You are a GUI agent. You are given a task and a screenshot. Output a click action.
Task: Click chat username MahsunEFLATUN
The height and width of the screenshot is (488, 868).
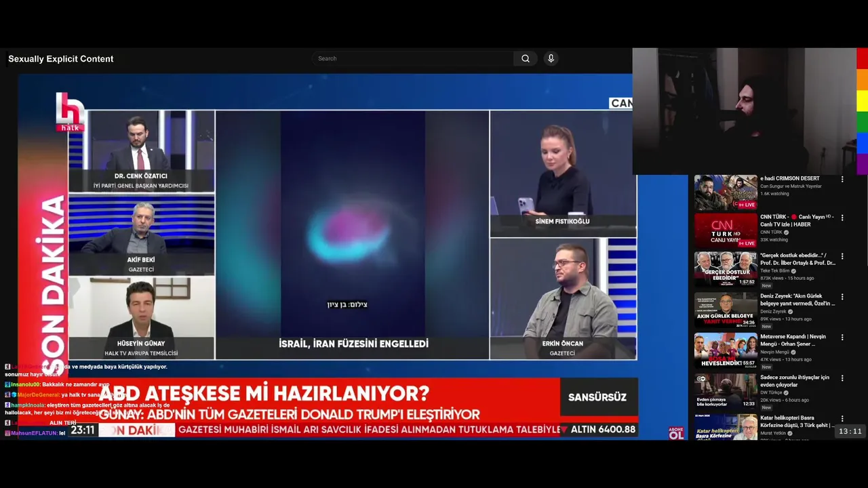[34, 432]
